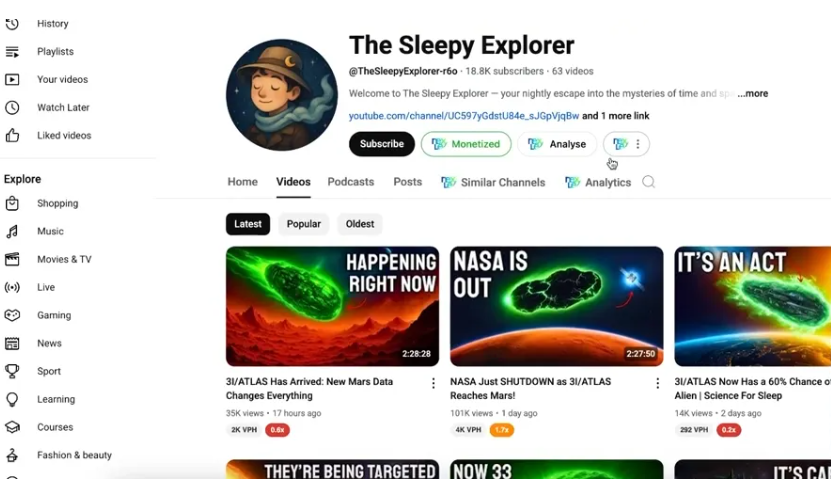Select the Oldest filter chip
Screen dimensions: 831x490
coord(360,224)
